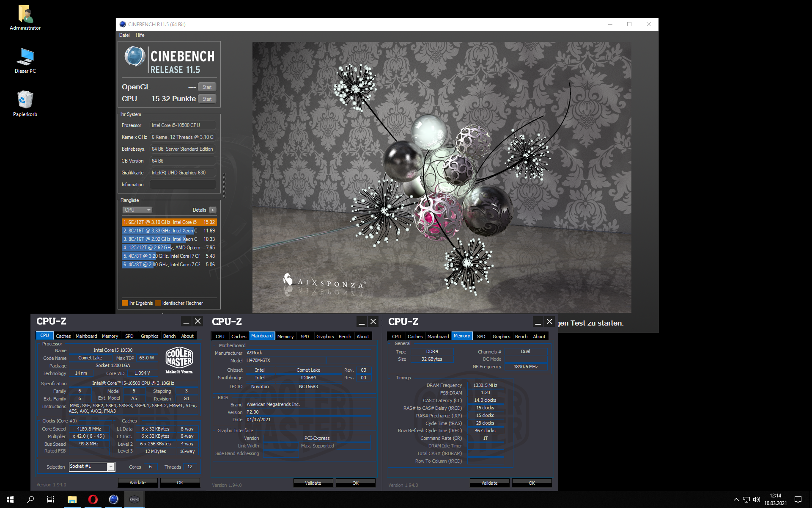
Task: Open CPU tab in middle CPU-Z window
Action: [x=220, y=337]
